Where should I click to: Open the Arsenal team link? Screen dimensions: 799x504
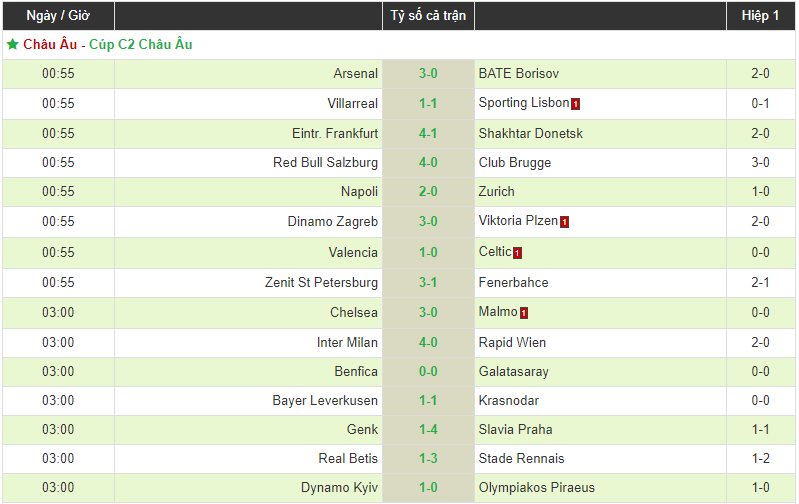point(355,74)
